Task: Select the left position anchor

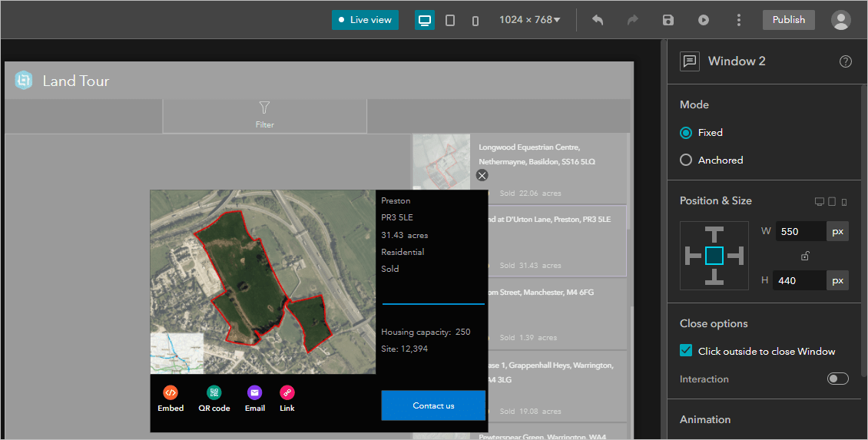Action: point(693,256)
